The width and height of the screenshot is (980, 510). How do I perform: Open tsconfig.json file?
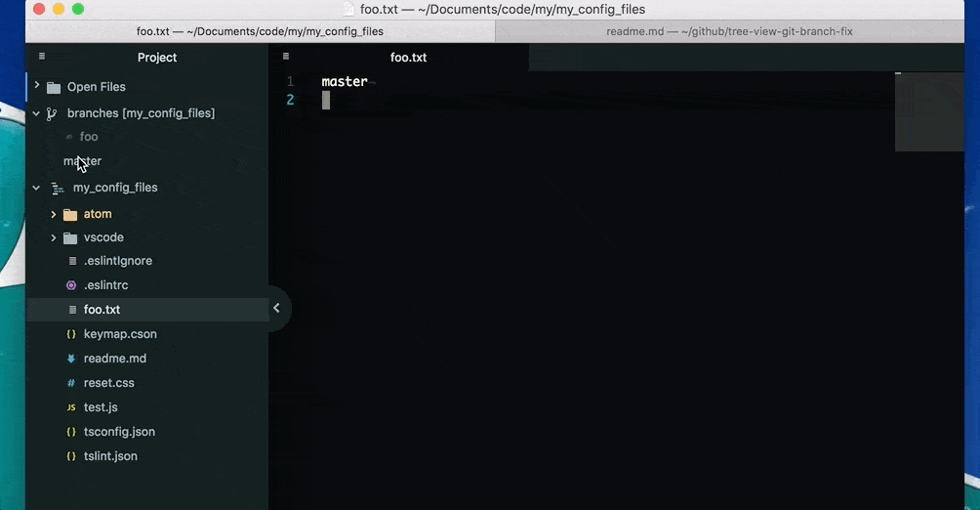(119, 432)
